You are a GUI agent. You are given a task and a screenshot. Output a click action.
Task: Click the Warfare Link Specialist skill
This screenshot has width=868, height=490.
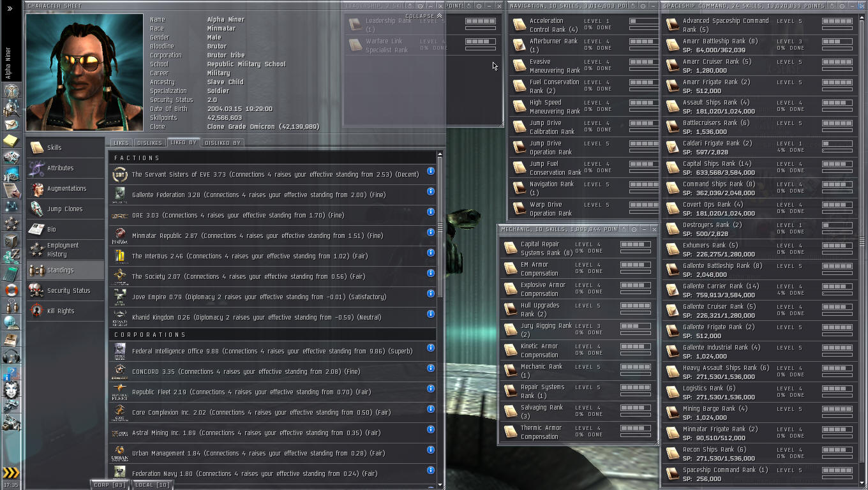point(423,45)
